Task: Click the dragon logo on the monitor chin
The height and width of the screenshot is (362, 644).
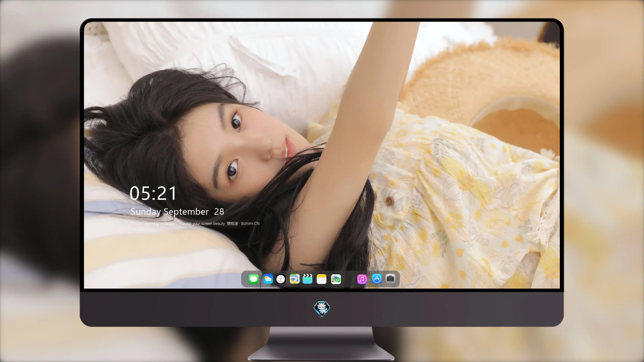Action: (322, 309)
